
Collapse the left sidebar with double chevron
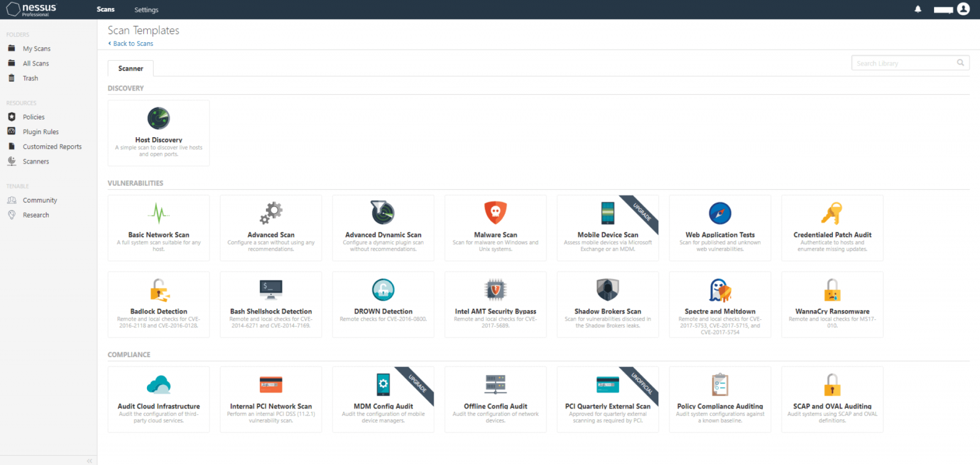[x=89, y=461]
